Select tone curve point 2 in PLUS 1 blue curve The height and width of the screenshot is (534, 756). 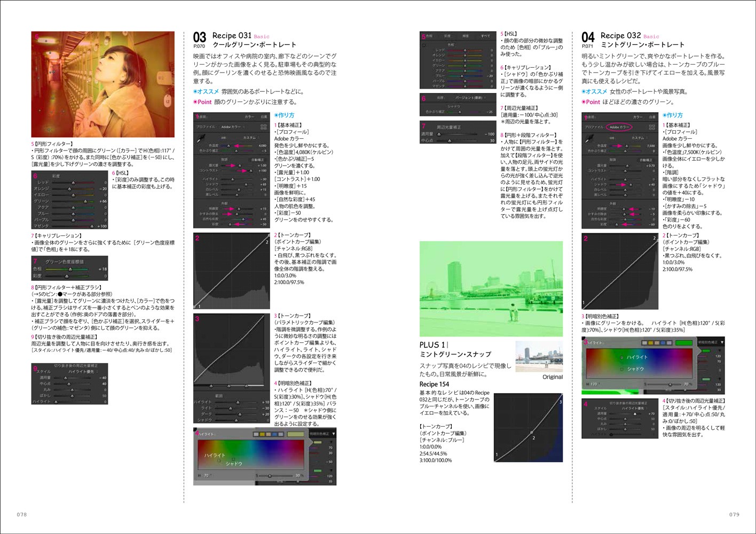pos(531,432)
